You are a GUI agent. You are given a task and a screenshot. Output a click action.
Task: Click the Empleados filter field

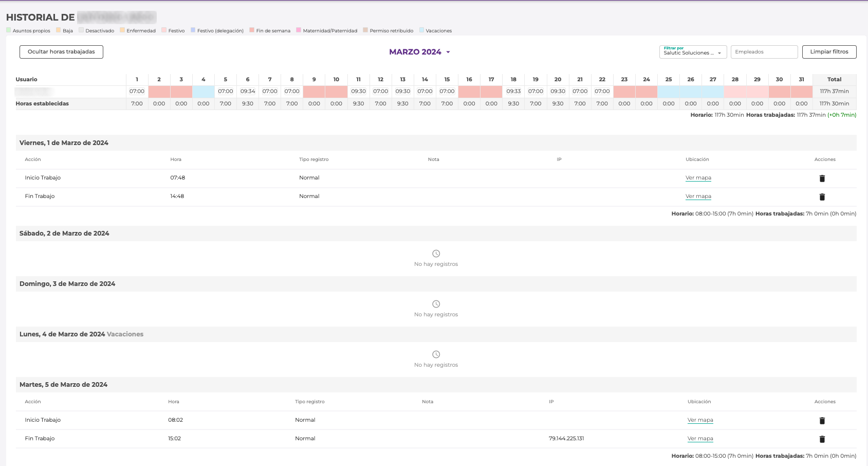(764, 52)
